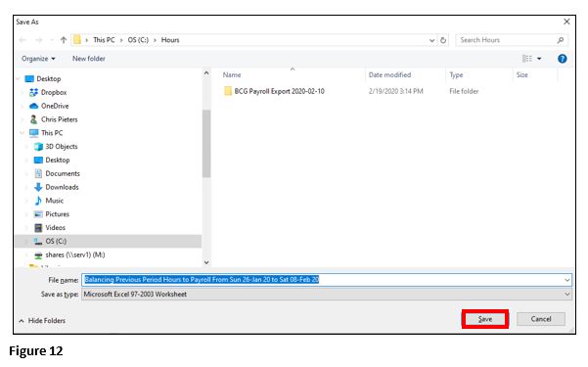588x367 pixels.
Task: Open the view options dropdown arrow
Action: pyautogui.click(x=539, y=59)
